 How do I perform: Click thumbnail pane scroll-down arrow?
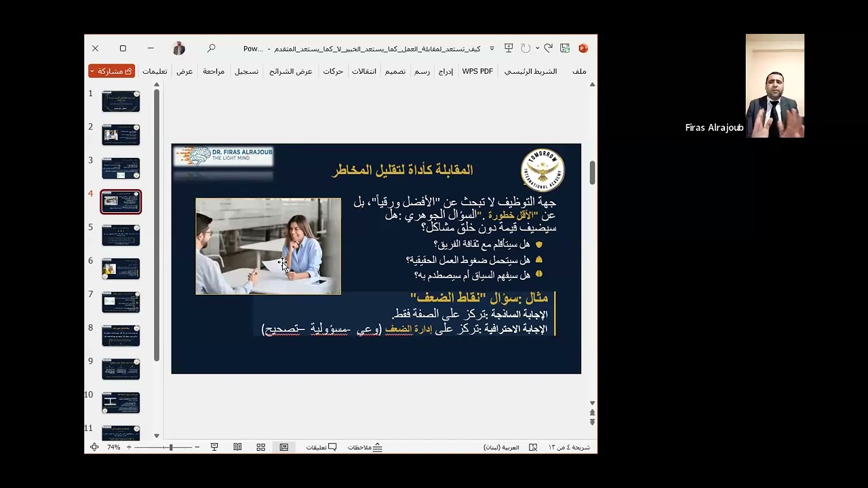point(157,436)
